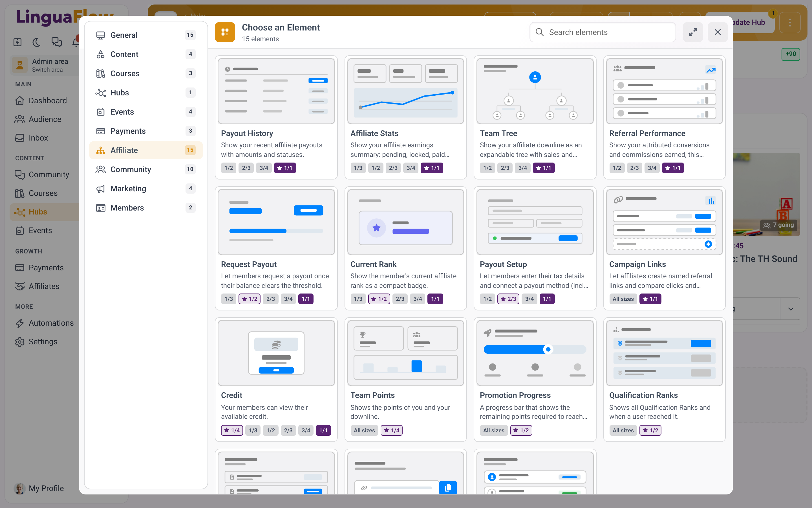Select the Events category in dialog

tap(145, 111)
